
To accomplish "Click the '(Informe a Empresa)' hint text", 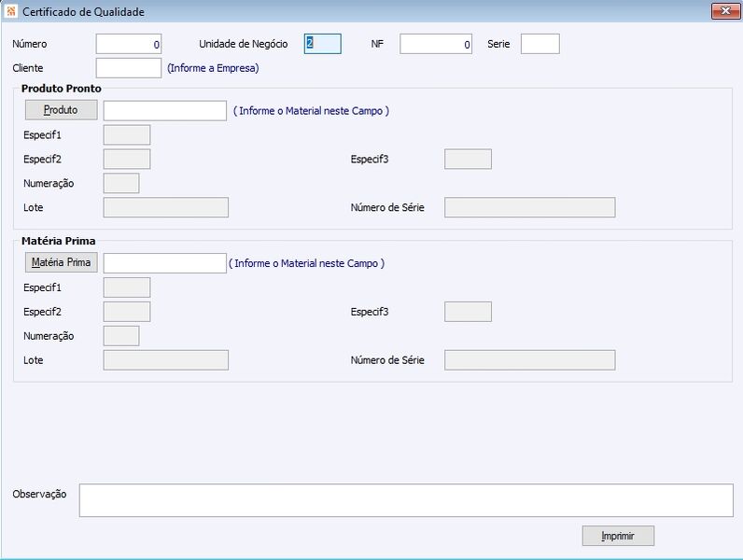I will tap(213, 68).
